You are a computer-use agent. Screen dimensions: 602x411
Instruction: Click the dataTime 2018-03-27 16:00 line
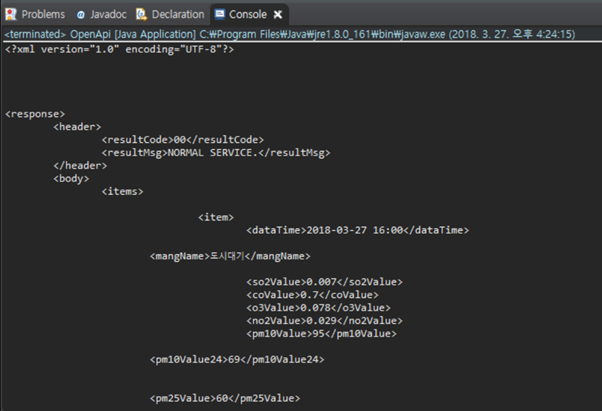point(357,230)
